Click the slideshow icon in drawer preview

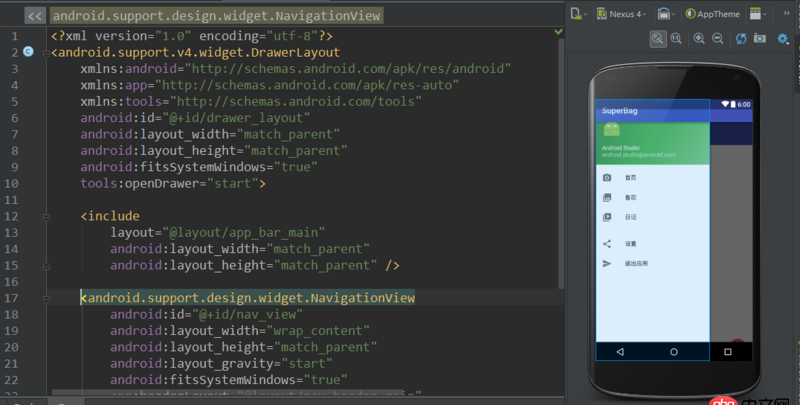click(607, 217)
